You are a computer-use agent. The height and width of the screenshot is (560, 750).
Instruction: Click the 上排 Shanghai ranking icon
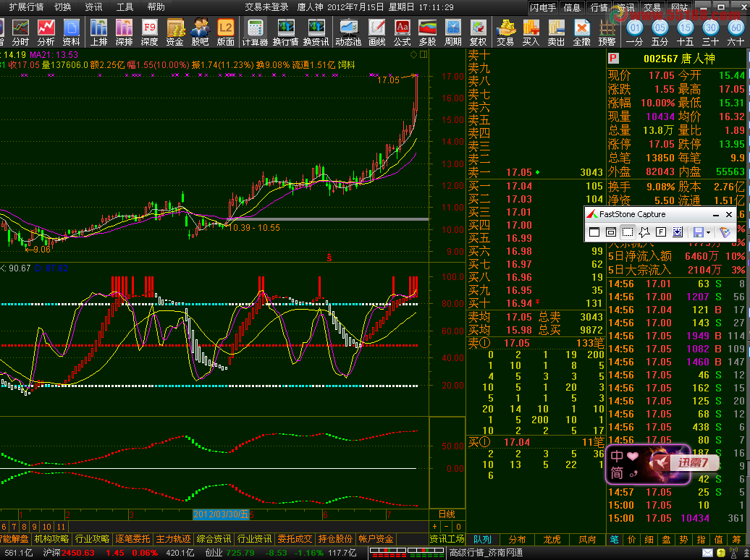(x=99, y=33)
